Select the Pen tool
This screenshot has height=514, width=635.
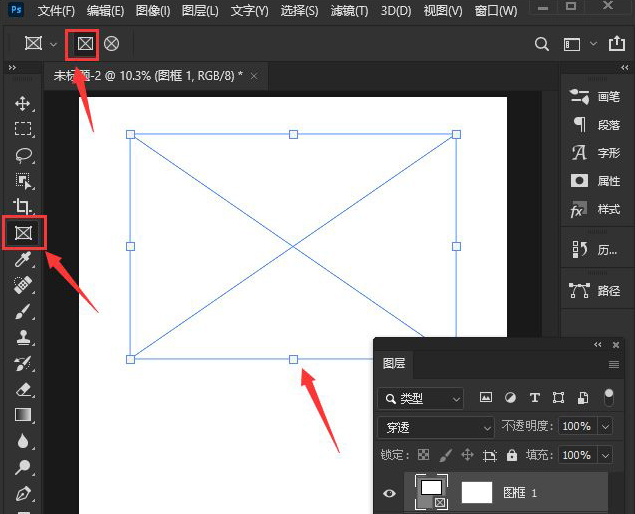pos(23,493)
